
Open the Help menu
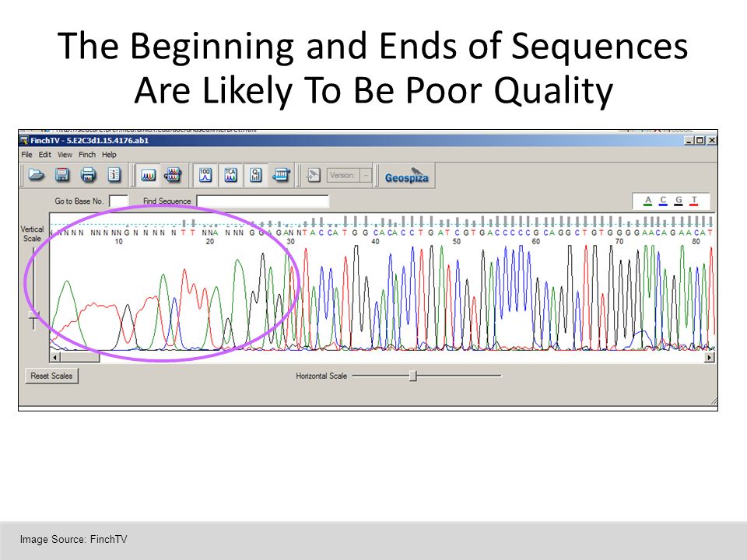point(109,155)
